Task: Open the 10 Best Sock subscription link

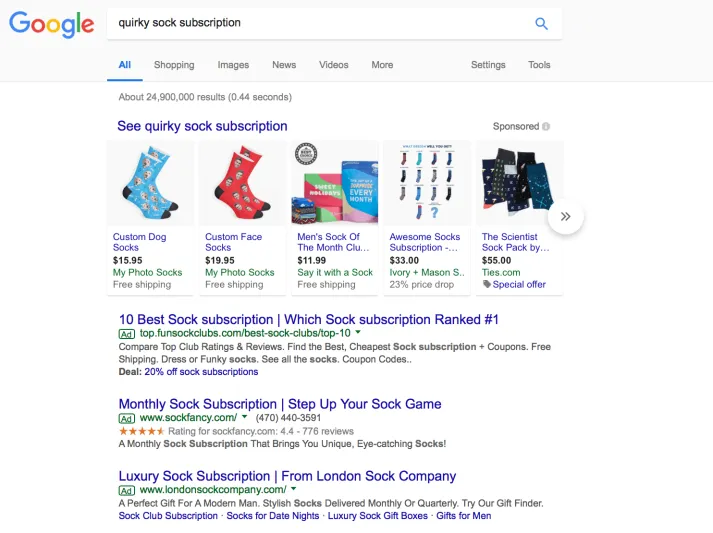Action: [308, 320]
